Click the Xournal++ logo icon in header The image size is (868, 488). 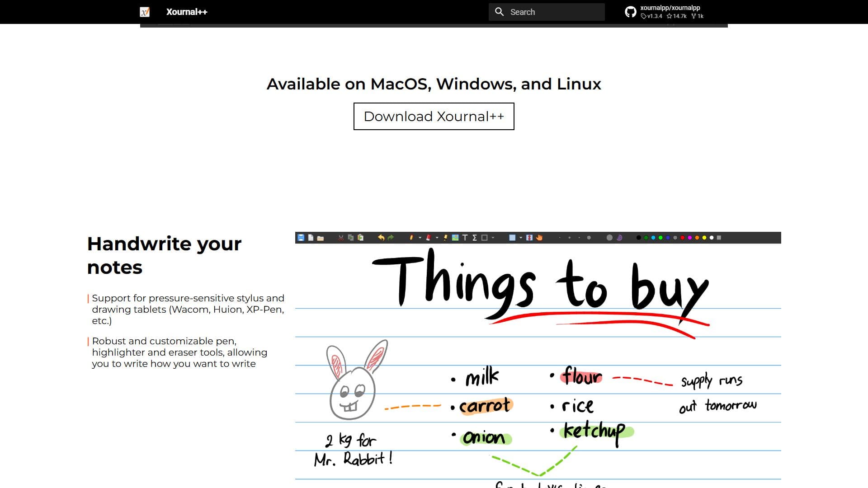(x=145, y=12)
